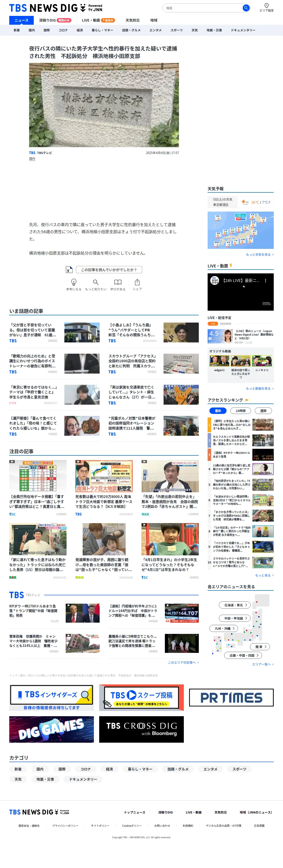This screenshot has width=283, height=868.
Task: Click the NEWS DIG channel icon in live player
Action: click(214, 280)
